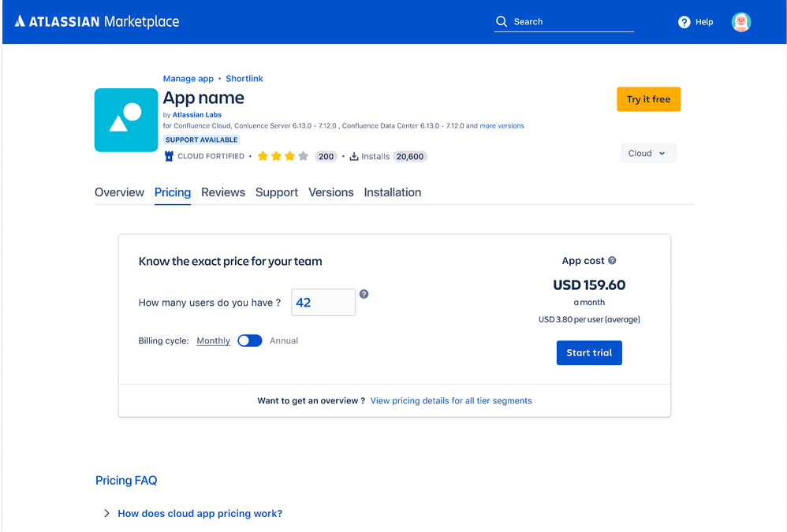This screenshot has height=532, width=787.
Task: Select the Annual billing option
Action: point(284,341)
